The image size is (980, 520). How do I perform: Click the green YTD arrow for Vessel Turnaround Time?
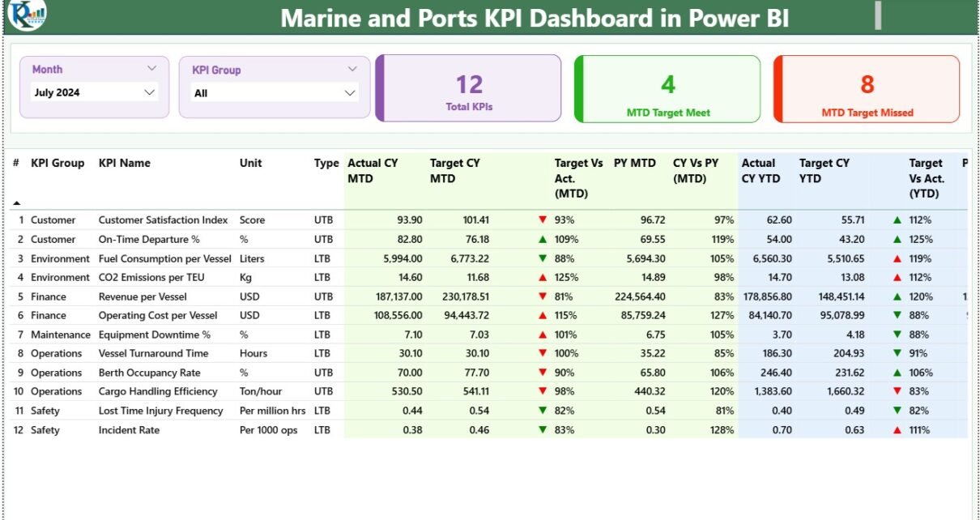[x=897, y=353]
